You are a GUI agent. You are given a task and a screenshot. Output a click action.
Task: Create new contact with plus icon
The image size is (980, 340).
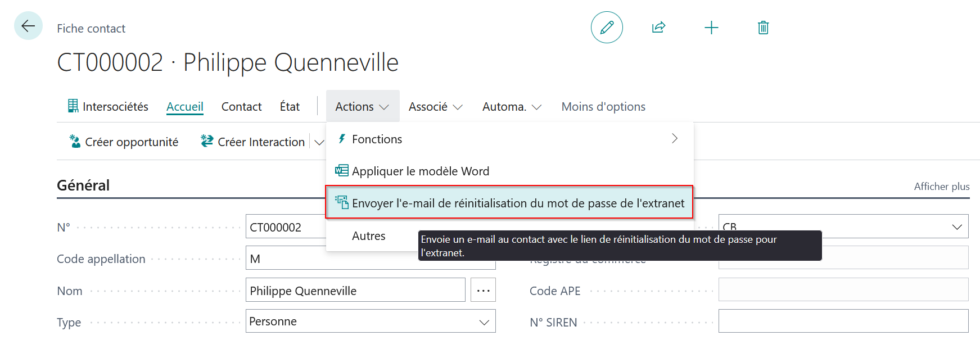pyautogui.click(x=711, y=28)
